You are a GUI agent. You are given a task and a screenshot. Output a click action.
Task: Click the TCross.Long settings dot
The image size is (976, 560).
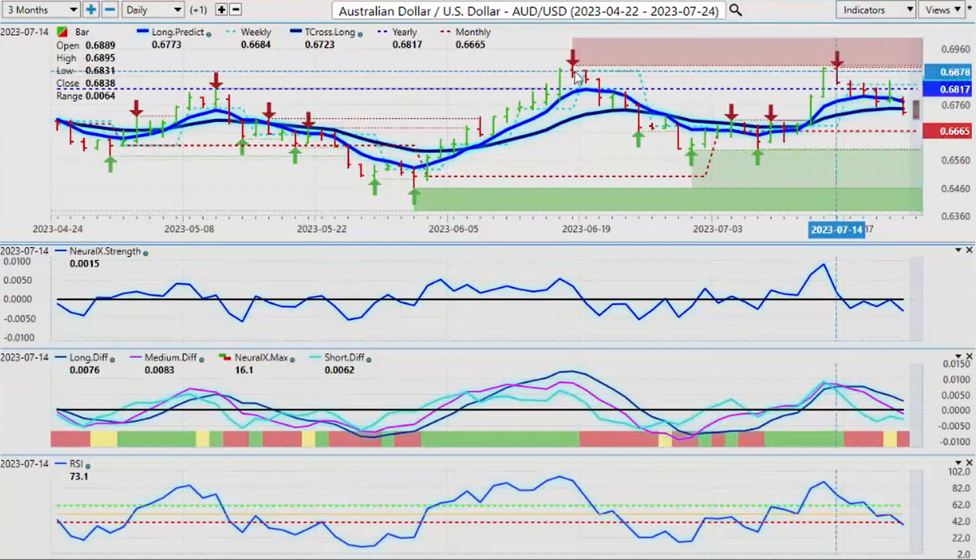(x=360, y=33)
